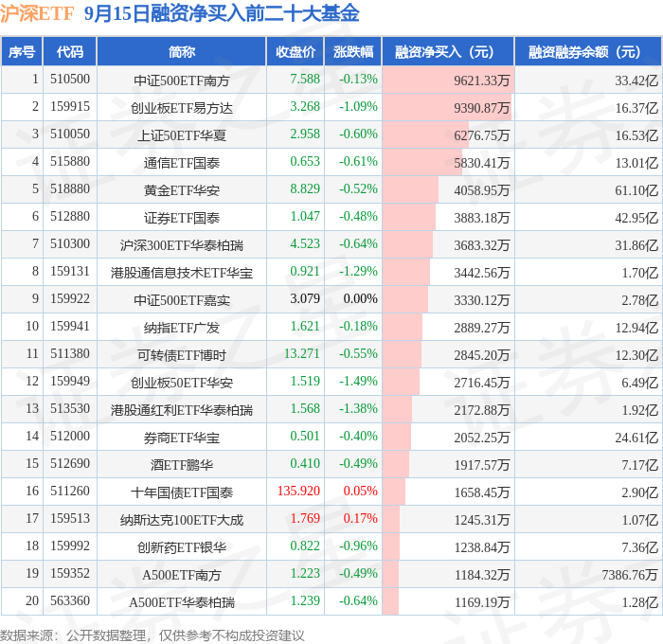The width and height of the screenshot is (663, 644).
Task: Click the 代码 column header
Action: tap(70, 51)
